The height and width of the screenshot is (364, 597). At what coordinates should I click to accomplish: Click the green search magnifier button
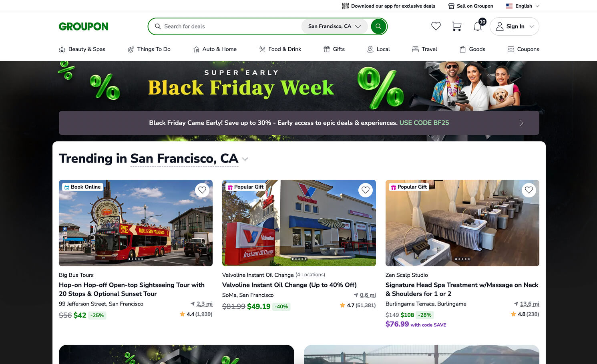click(x=378, y=26)
